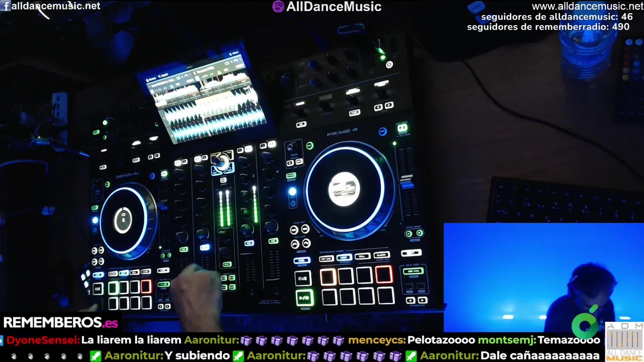Image resolution: width=644 pixels, height=362 pixels.
Task: Click the AllDanceMusic title text
Action: 334,7
